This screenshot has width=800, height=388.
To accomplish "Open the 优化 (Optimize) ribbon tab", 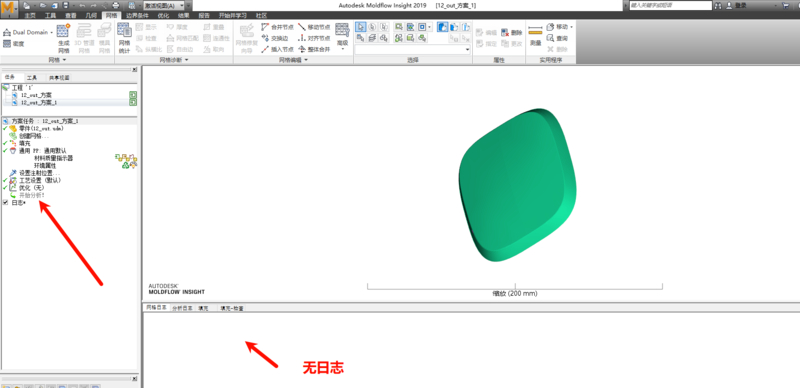I will (x=163, y=16).
